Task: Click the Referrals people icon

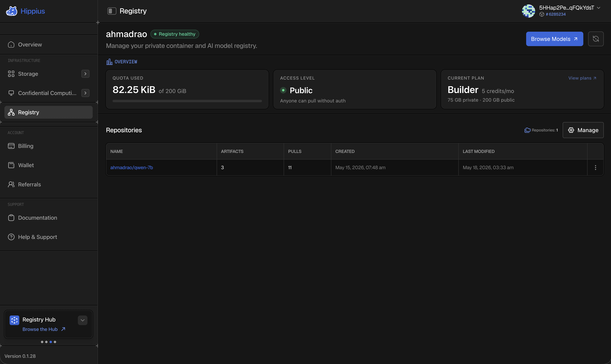Action: pos(11,184)
